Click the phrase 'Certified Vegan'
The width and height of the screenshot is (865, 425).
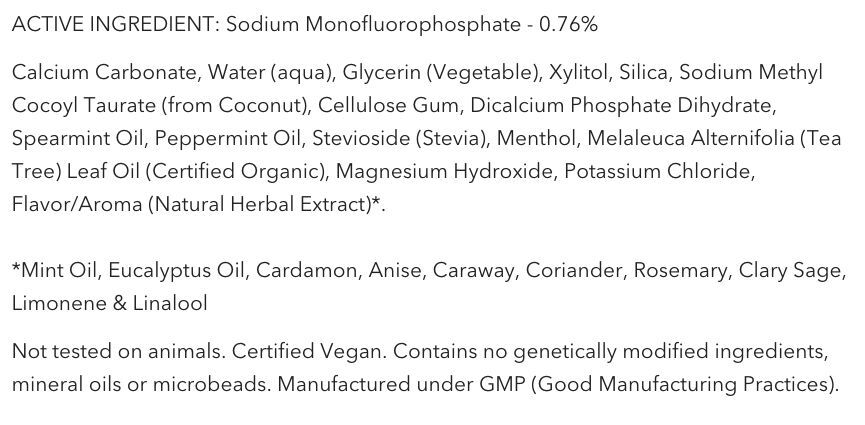(307, 352)
